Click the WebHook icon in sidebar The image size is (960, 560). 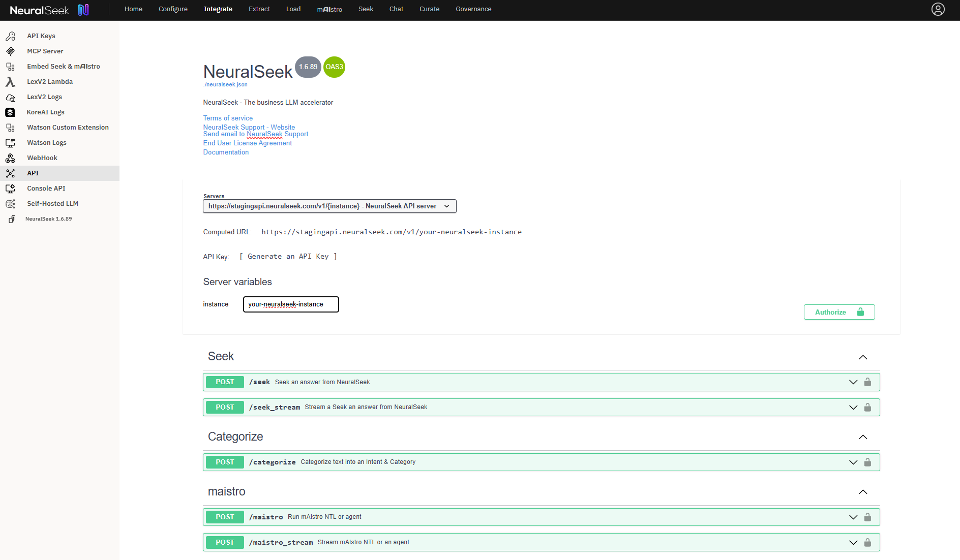pos(10,158)
